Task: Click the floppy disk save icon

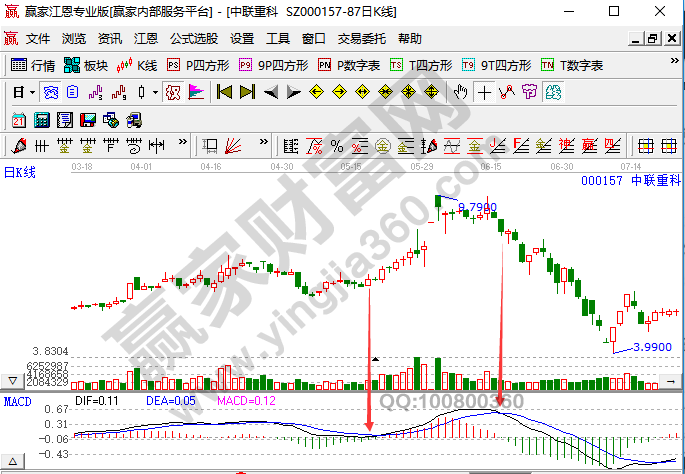Action: pos(88,119)
